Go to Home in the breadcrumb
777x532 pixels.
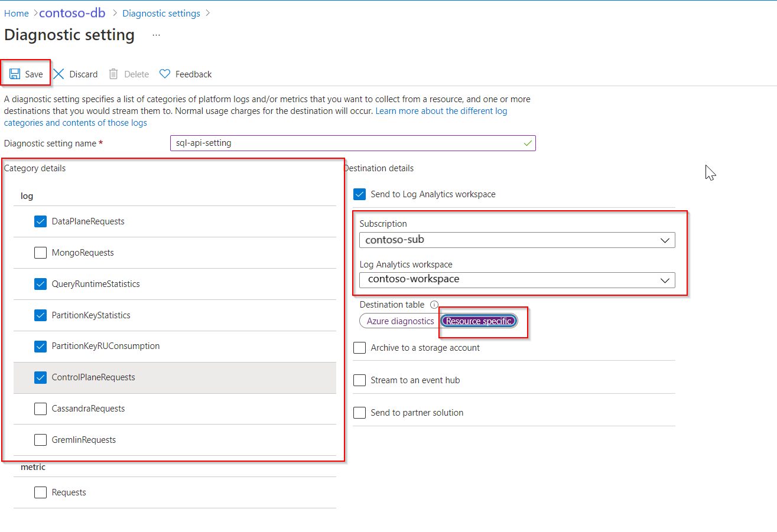click(x=17, y=14)
